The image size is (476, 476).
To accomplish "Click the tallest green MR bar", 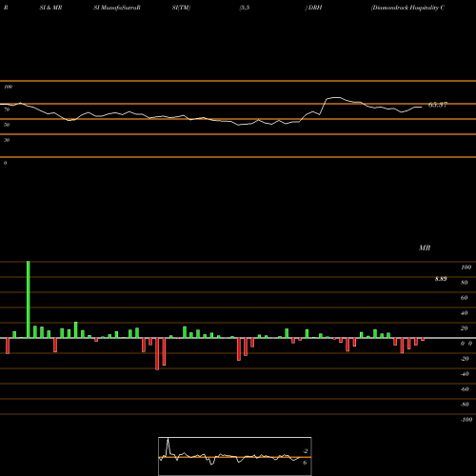I will (x=29, y=300).
